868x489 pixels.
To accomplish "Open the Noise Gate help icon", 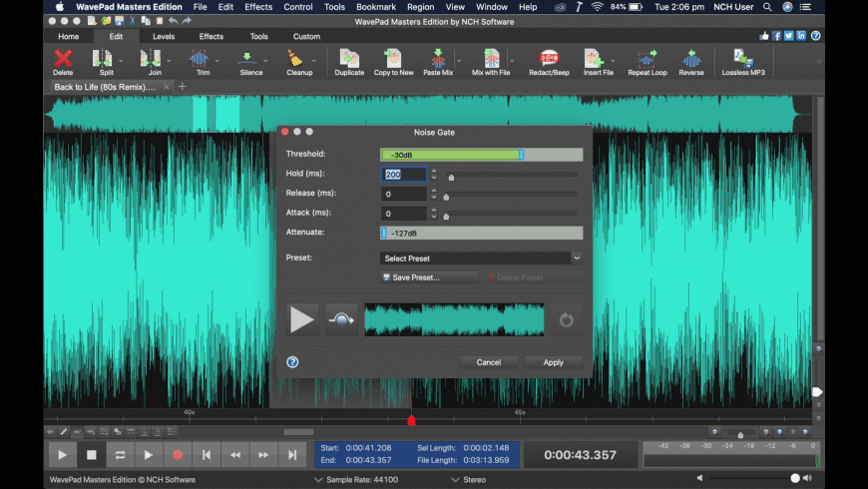I will (x=292, y=362).
